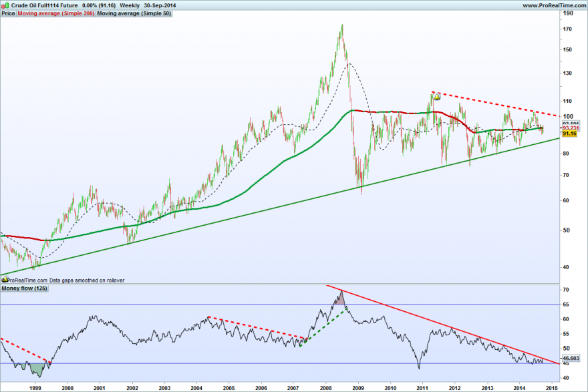Click the yellow alert bell on the chart
This screenshot has width=588, height=392.
(437, 97)
